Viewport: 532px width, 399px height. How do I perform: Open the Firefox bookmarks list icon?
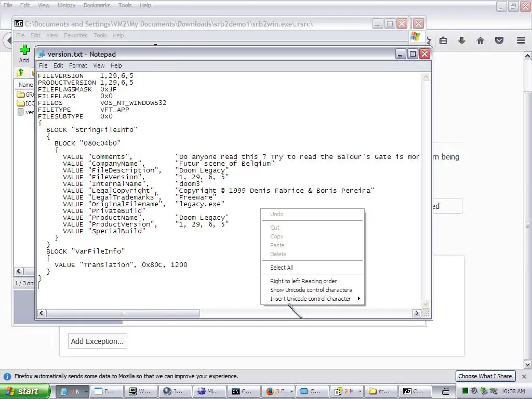click(x=443, y=41)
